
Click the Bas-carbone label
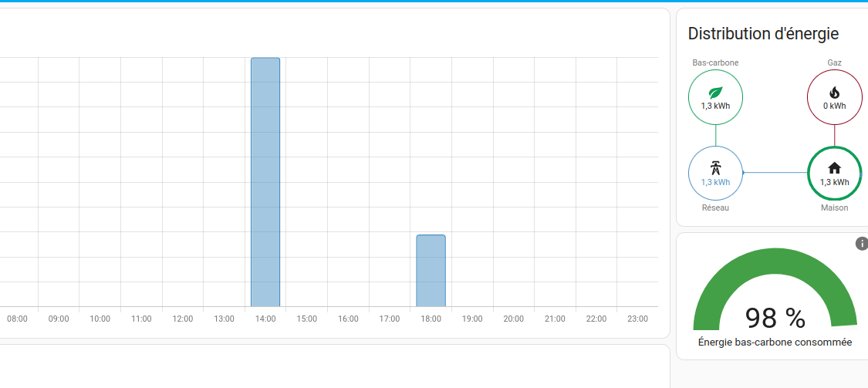tap(715, 63)
